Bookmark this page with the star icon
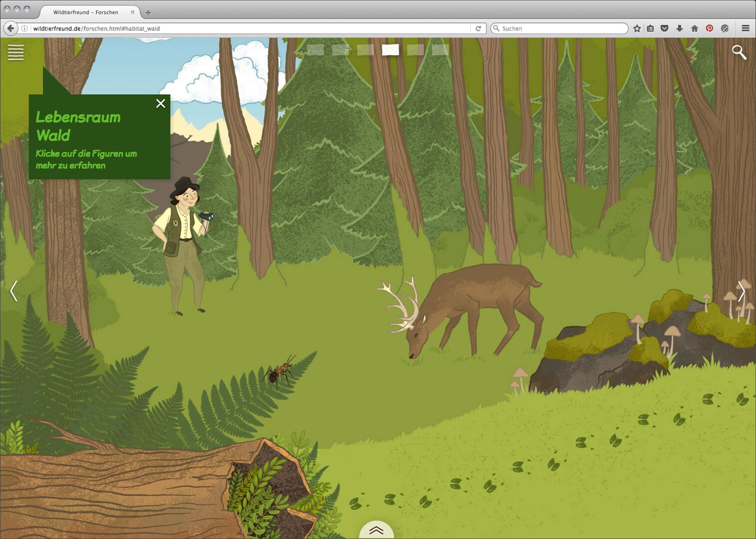 pos(637,28)
